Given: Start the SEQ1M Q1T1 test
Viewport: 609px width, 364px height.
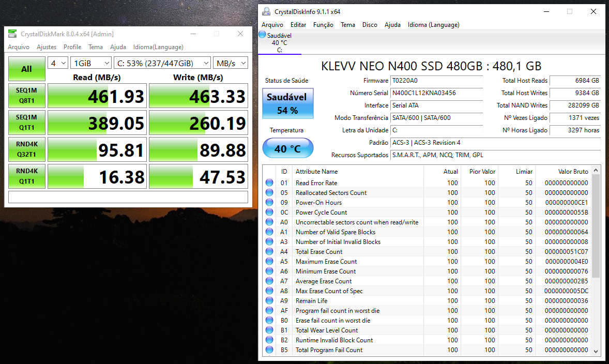Looking at the screenshot, I should 27,123.
